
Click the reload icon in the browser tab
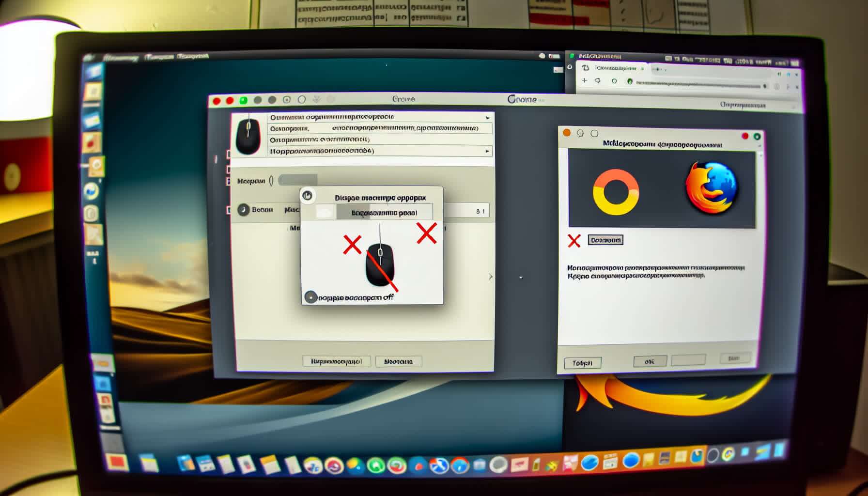pyautogui.click(x=586, y=68)
